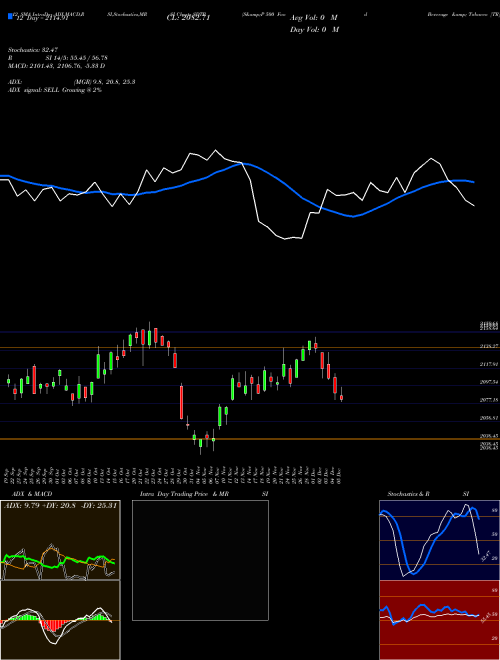500x660 pixels.
Task: Click the 2097.54 price axis label
Action: [x=489, y=382]
